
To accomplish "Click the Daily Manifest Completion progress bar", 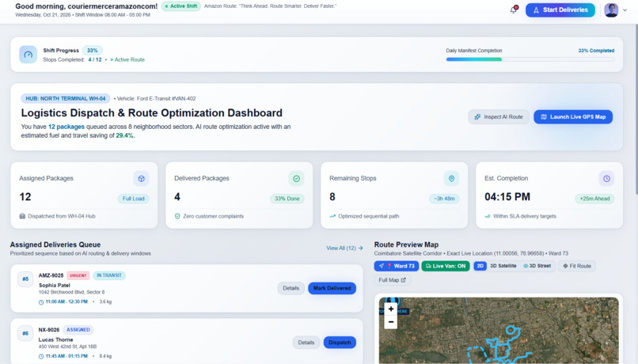I will click(530, 59).
